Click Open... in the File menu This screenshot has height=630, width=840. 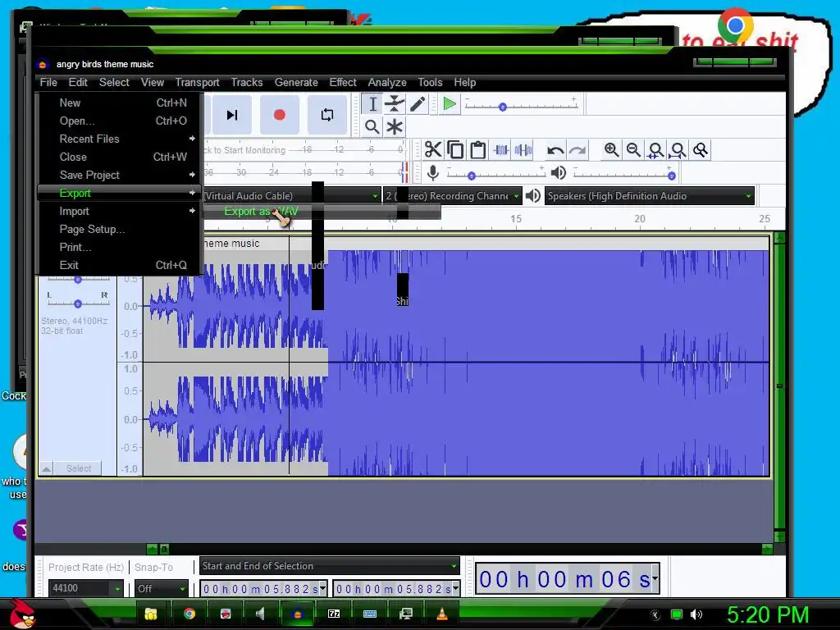click(120, 121)
